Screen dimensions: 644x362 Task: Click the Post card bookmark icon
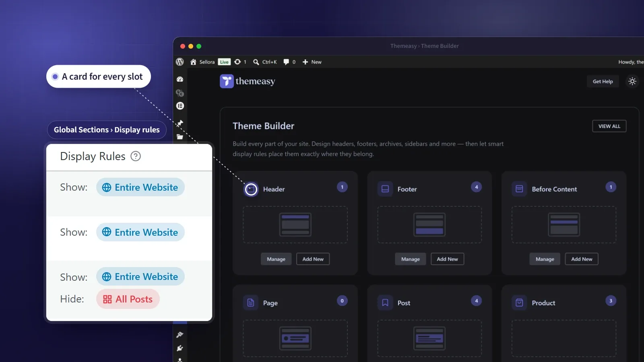click(385, 302)
